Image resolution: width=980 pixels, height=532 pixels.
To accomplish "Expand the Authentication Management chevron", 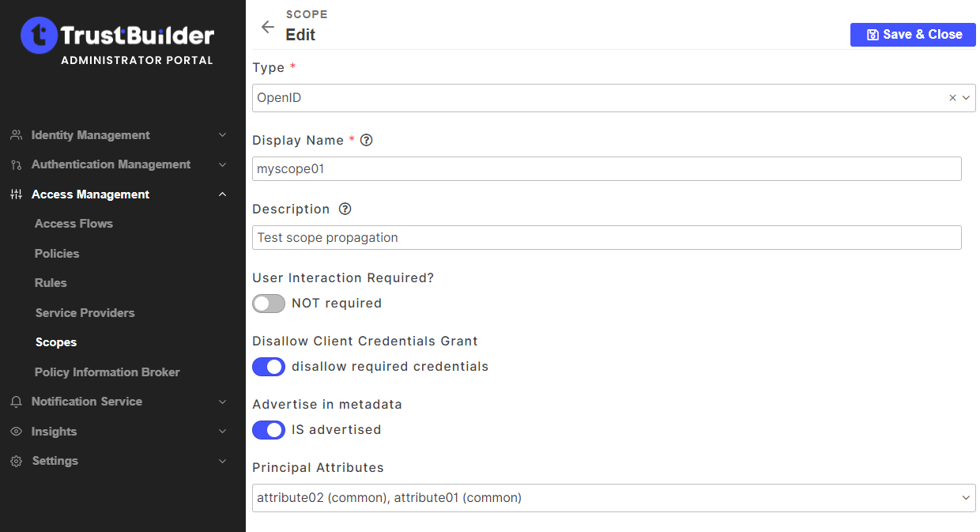I will pyautogui.click(x=222, y=164).
